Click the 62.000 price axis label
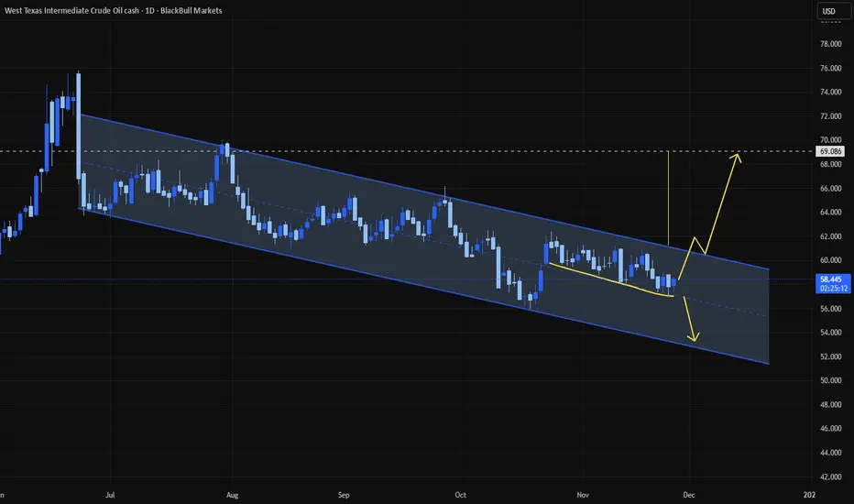This screenshot has width=854, height=504. coord(830,236)
